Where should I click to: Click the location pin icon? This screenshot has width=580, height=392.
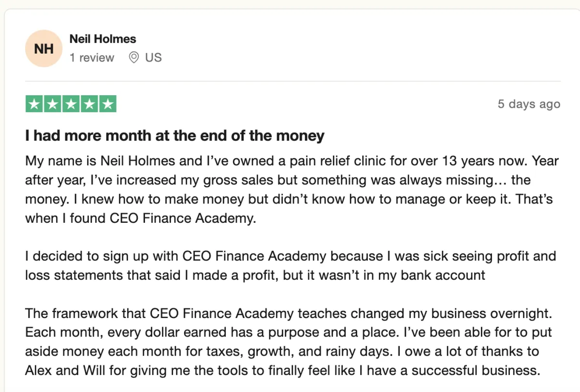click(134, 58)
